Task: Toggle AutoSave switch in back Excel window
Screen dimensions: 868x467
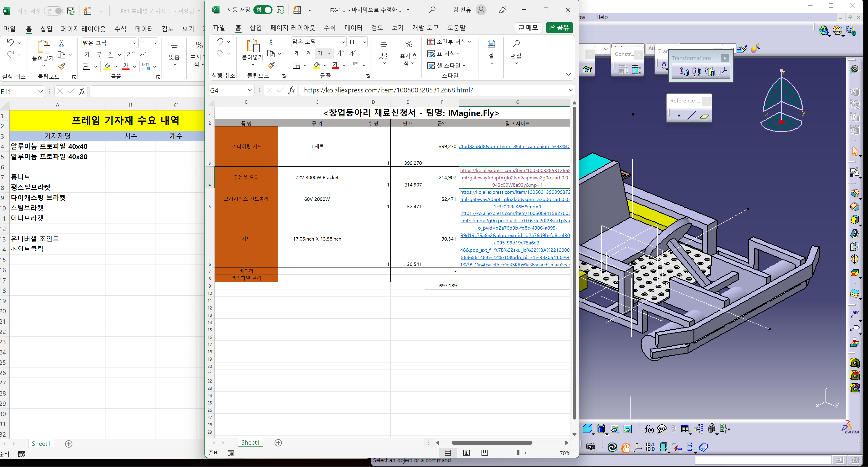Action: point(54,11)
